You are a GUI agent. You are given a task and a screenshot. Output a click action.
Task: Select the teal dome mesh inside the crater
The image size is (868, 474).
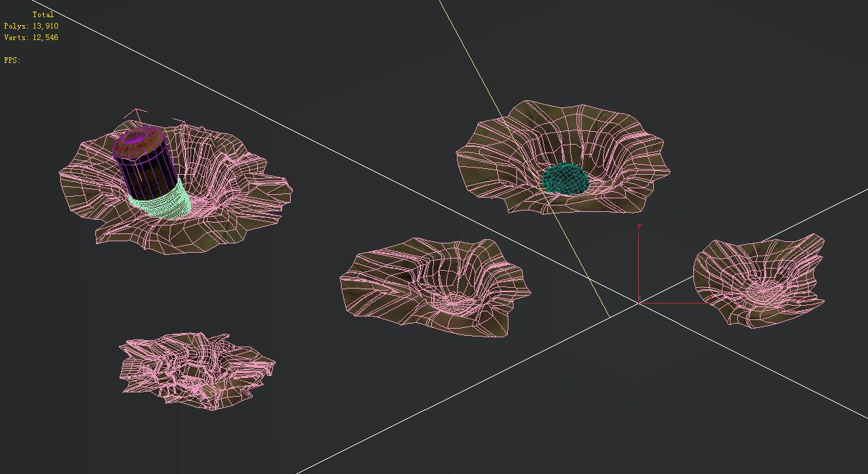(x=566, y=179)
